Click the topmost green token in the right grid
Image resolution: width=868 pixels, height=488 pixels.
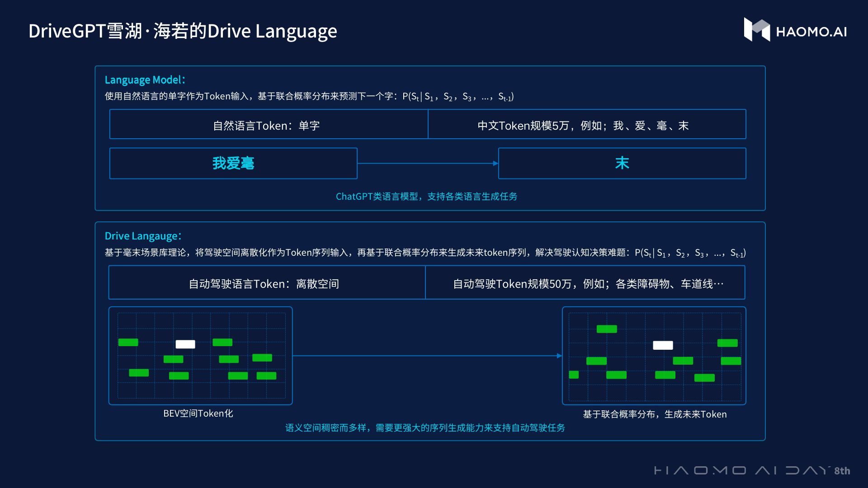pyautogui.click(x=606, y=329)
